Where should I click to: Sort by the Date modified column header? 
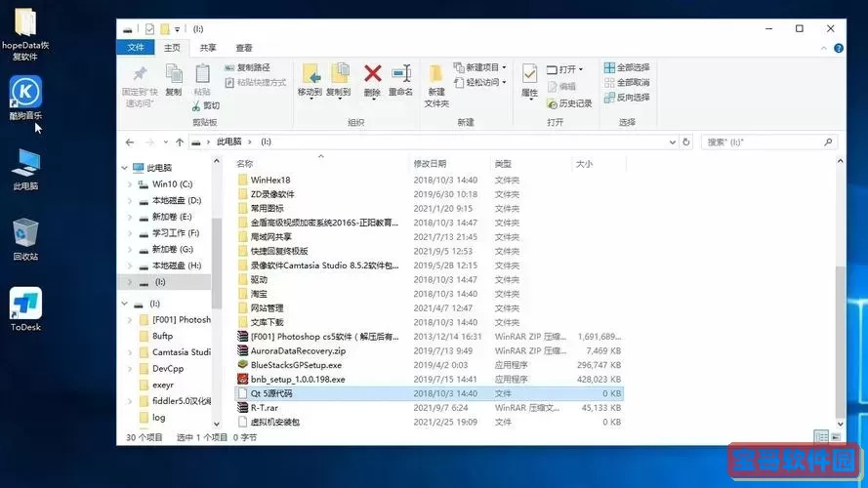click(x=449, y=164)
